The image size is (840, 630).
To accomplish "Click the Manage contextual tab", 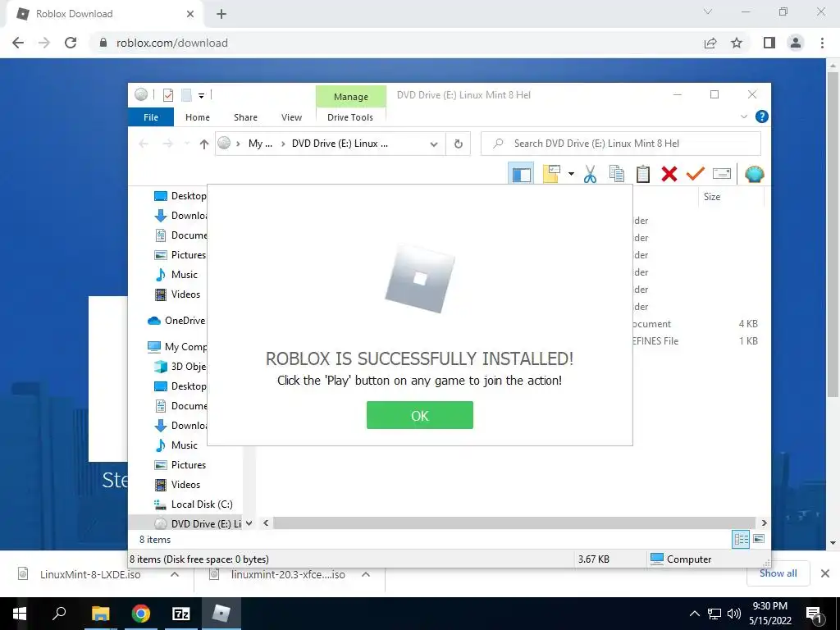I will [x=351, y=97].
